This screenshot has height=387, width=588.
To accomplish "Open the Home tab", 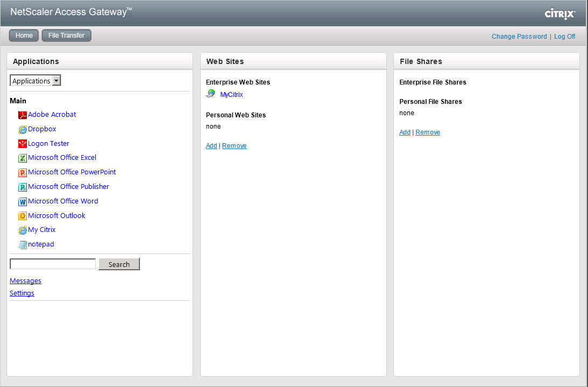I will (24, 36).
